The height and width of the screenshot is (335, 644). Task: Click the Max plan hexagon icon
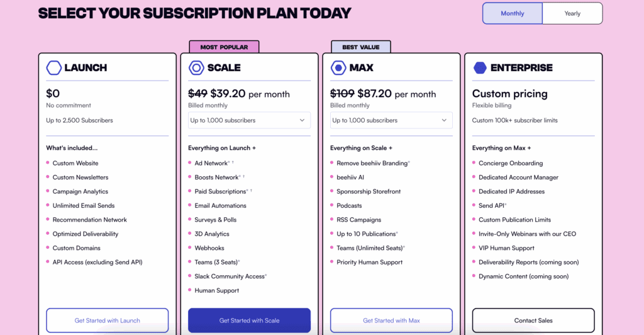338,68
